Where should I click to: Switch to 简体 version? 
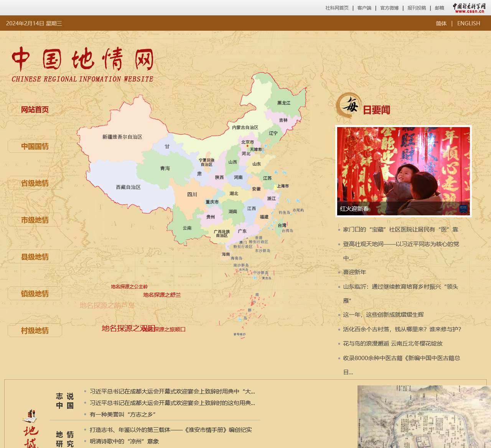tap(441, 23)
